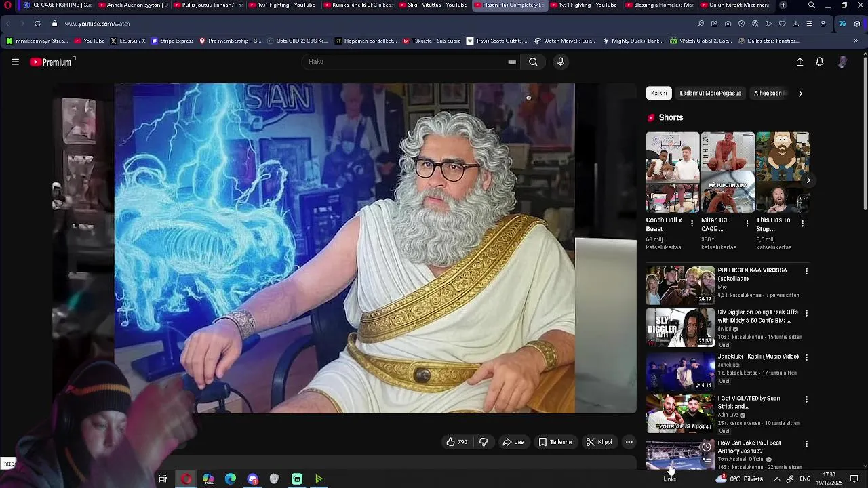Open Miten ICE CAGE short thumbnail
Viewport: 868px width, 488px height.
click(728, 172)
